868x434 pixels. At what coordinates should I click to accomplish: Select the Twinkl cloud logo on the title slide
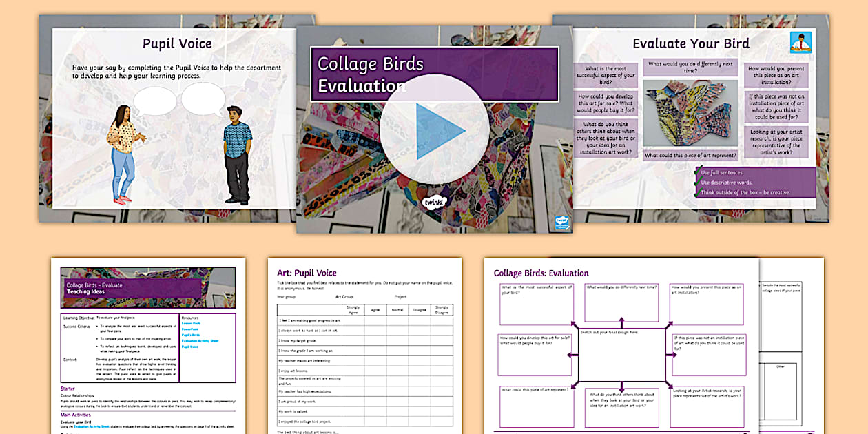pos(433,201)
